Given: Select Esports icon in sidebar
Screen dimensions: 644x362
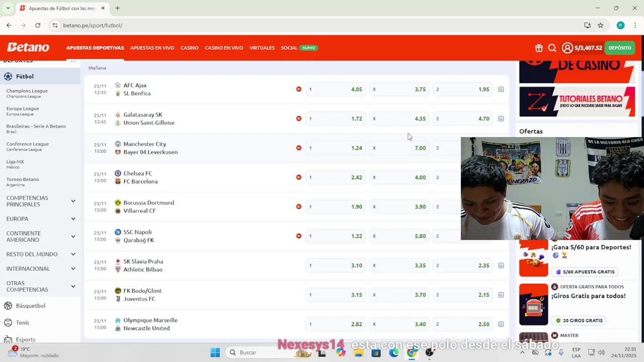Looking at the screenshot, I should pyautogui.click(x=8, y=339).
